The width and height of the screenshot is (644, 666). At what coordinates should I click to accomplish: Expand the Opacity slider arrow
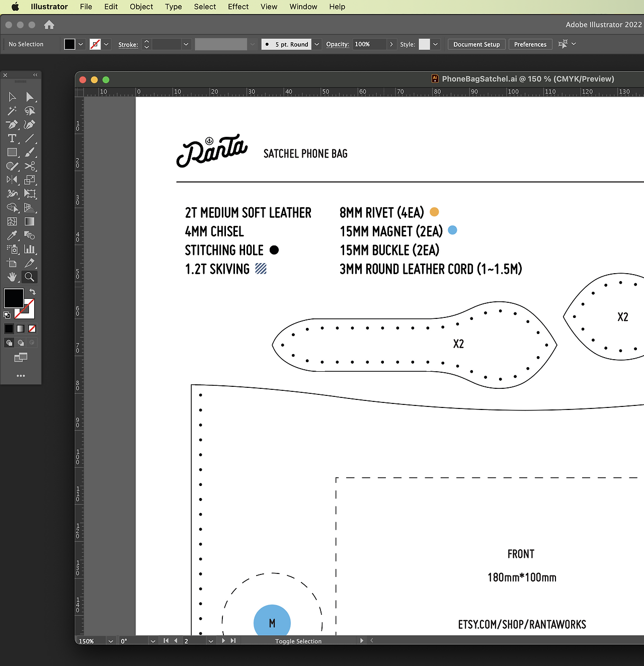pos(391,44)
